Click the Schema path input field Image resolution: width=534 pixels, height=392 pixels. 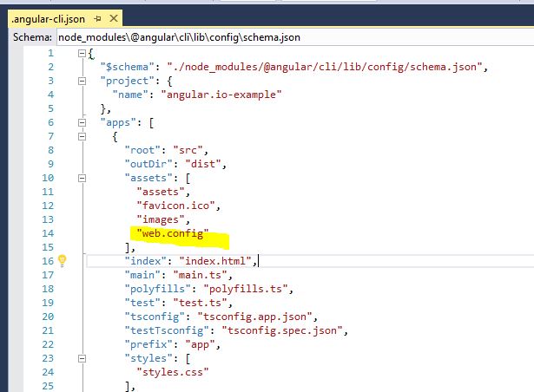tap(295, 37)
